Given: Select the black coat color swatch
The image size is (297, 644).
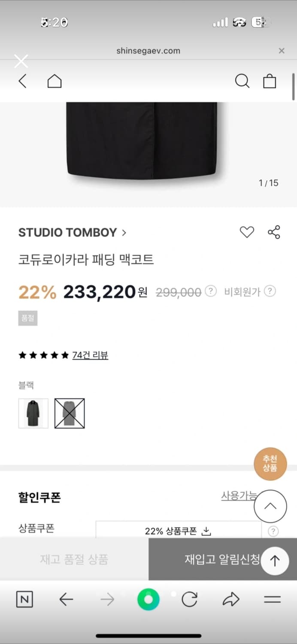Looking at the screenshot, I should pos(33,413).
